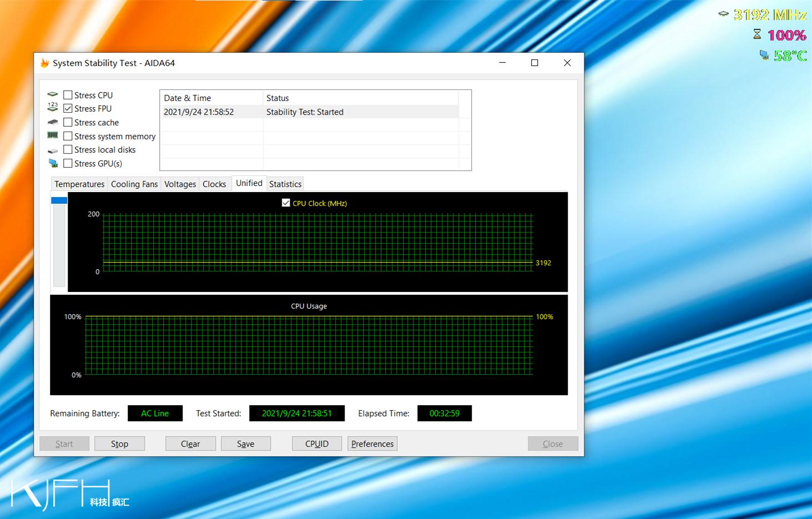This screenshot has height=519, width=812.
Task: Select the Clocks tab
Action: click(x=214, y=184)
